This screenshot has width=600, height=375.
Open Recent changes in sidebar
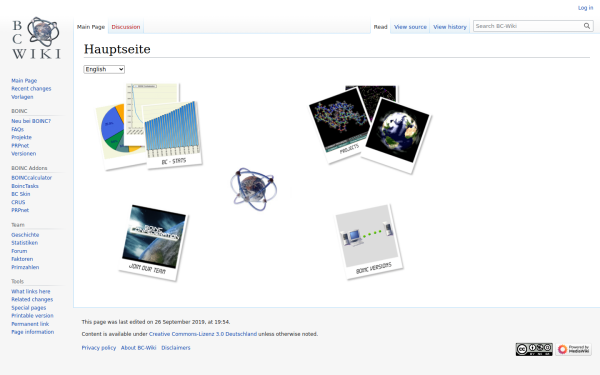(31, 88)
